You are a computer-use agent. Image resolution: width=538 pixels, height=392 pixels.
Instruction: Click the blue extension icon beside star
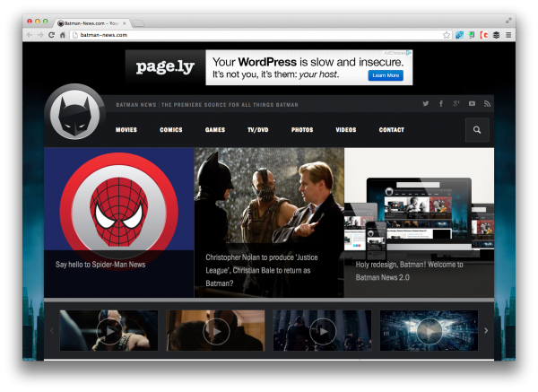coord(459,35)
